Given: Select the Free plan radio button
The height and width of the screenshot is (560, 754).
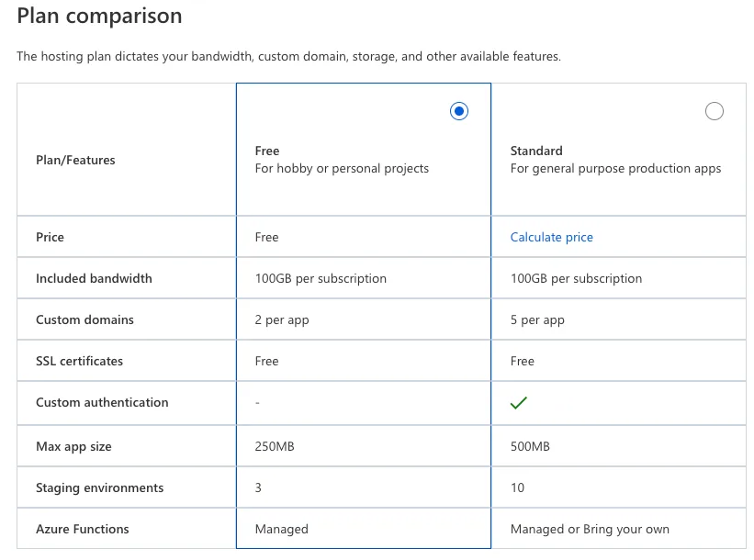Looking at the screenshot, I should [459, 111].
